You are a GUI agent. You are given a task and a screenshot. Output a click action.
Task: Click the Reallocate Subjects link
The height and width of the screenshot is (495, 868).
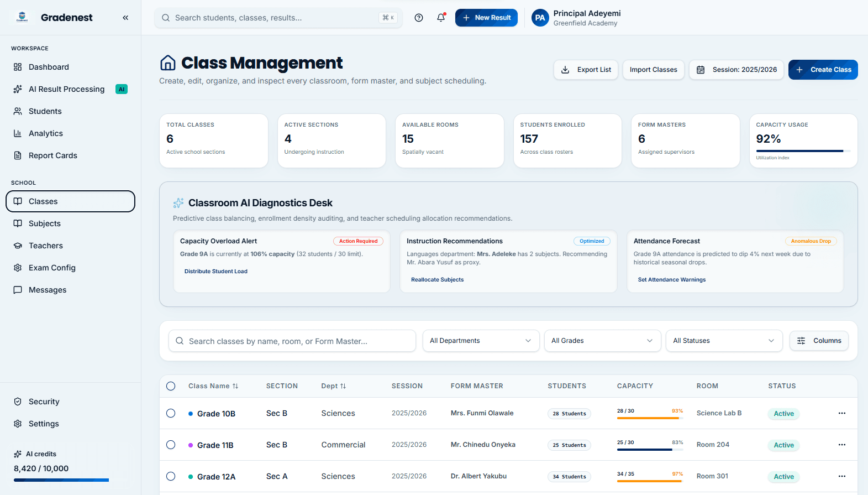438,280
